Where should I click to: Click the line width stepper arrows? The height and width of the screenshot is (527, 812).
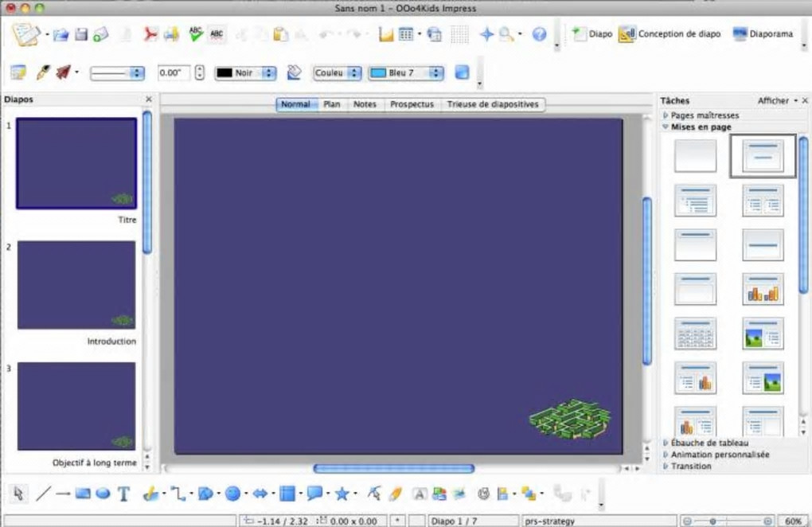click(200, 73)
